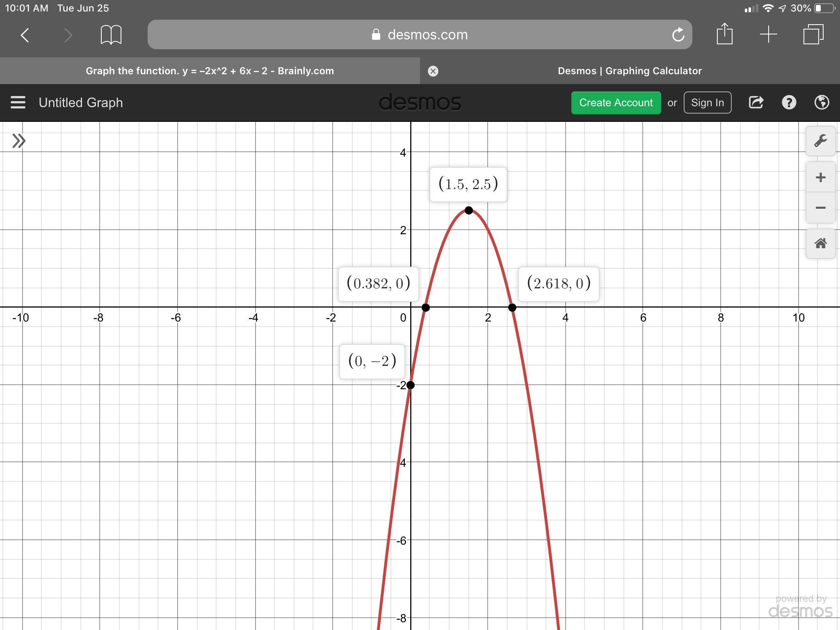Reset to default viewport home icon
This screenshot has height=630, width=840.
point(820,244)
